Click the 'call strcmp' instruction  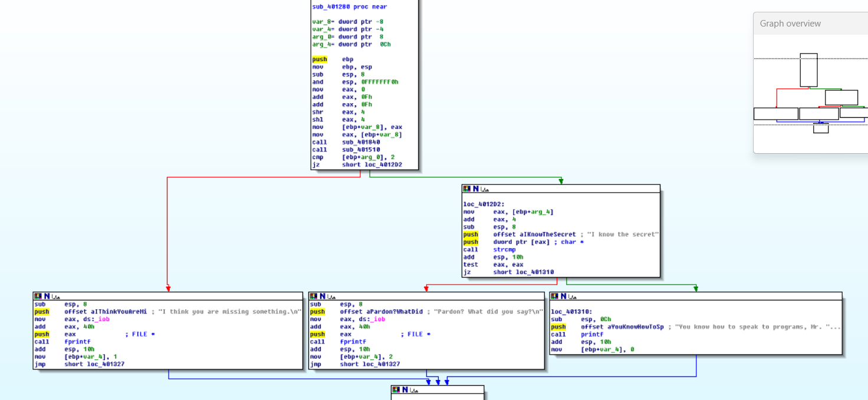coord(489,250)
